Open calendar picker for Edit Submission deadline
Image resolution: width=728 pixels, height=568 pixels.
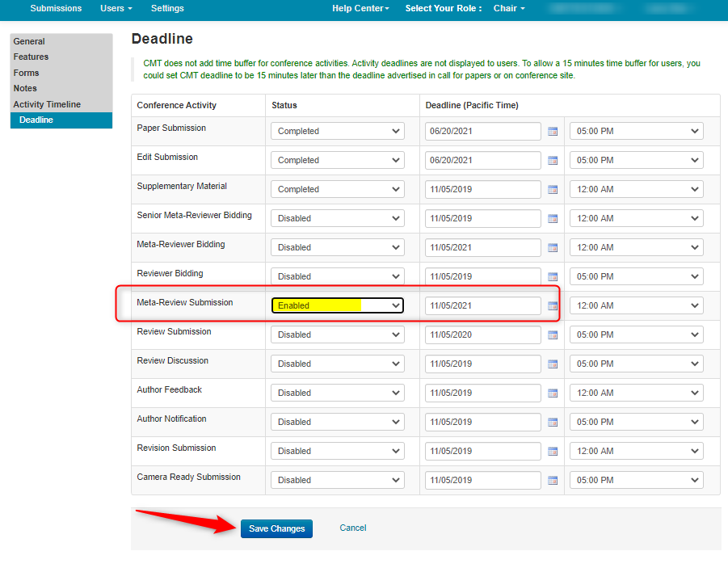(x=553, y=161)
